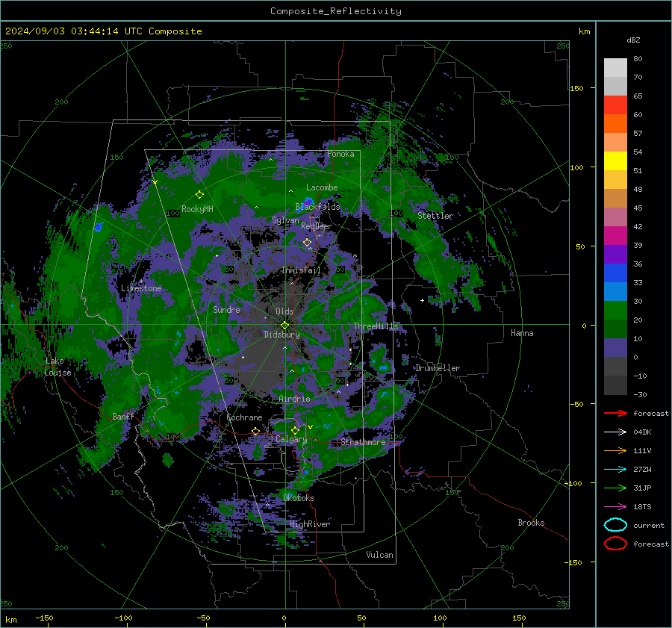Select the magenta swatch between 42 and 39
This screenshot has height=628, width=672.
tap(615, 236)
